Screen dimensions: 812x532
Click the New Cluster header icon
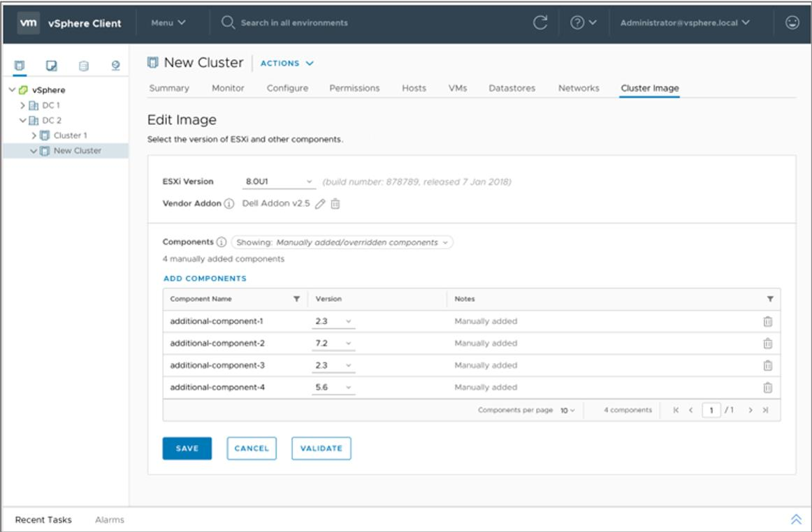click(153, 63)
